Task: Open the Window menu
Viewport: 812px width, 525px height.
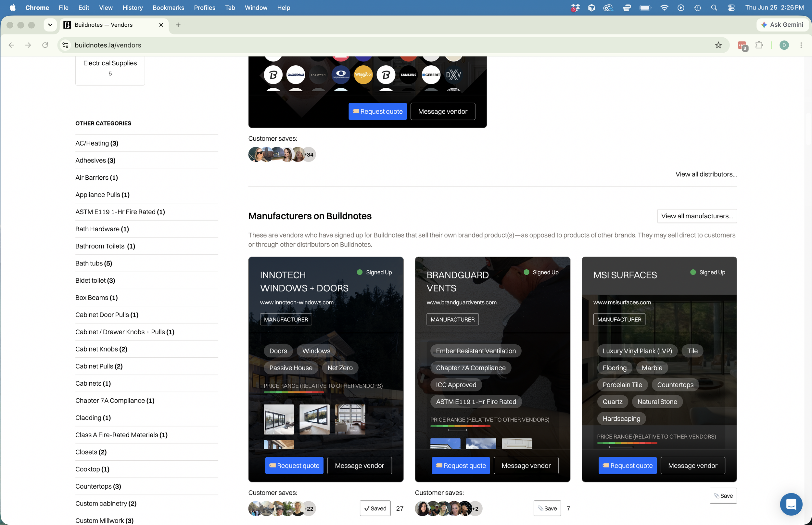Action: coord(256,7)
